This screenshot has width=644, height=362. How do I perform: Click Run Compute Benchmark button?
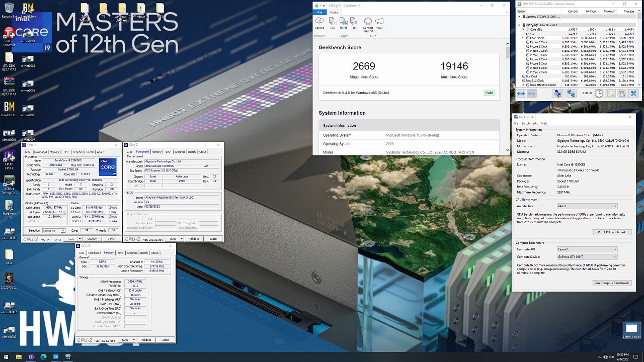612,283
